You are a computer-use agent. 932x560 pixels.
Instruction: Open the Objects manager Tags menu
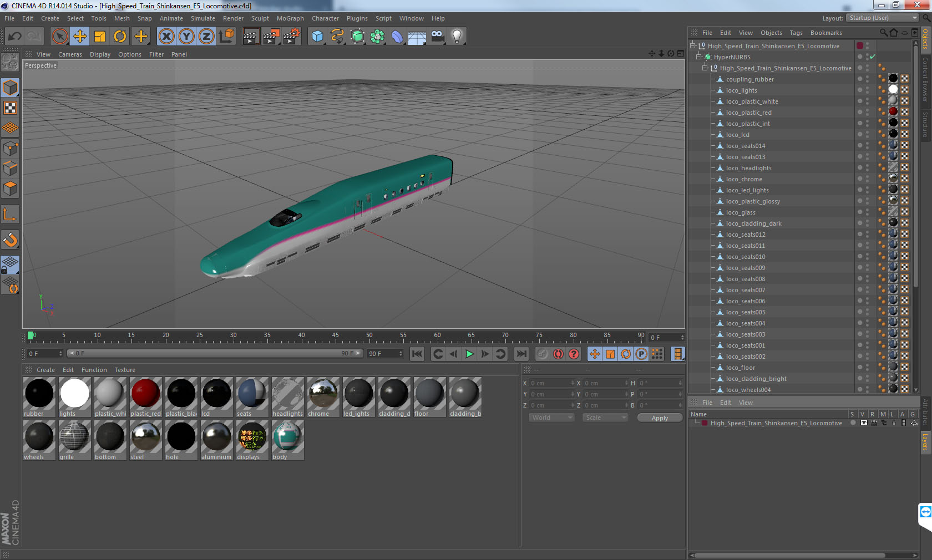point(796,33)
